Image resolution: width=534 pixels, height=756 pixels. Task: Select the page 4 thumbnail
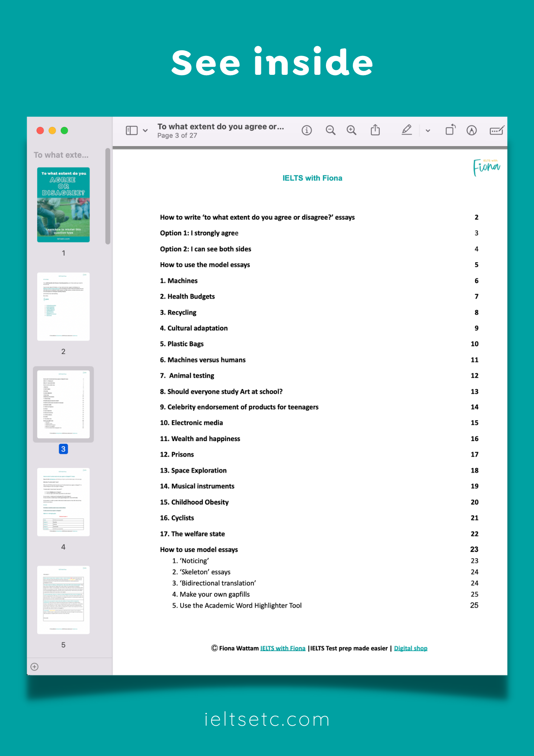(63, 502)
